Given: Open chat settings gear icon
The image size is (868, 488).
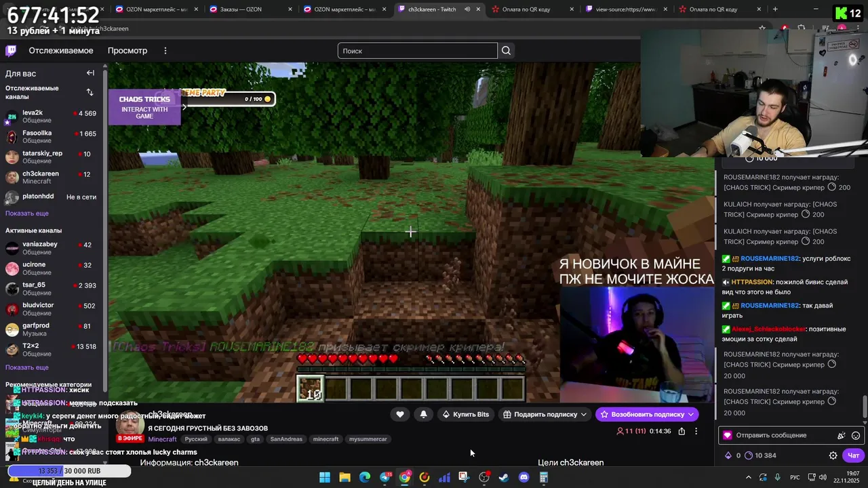Looking at the screenshot, I should point(833,455).
